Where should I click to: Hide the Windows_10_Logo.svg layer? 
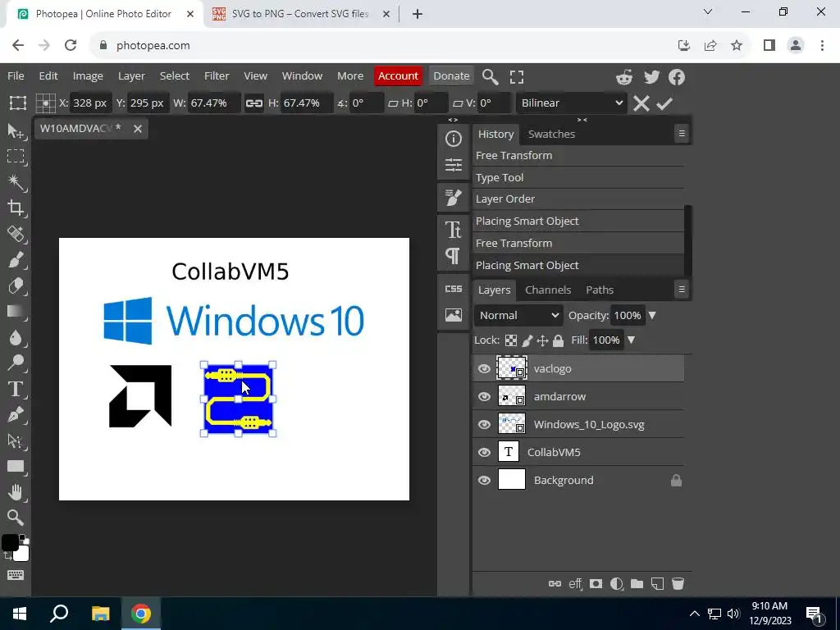484,424
